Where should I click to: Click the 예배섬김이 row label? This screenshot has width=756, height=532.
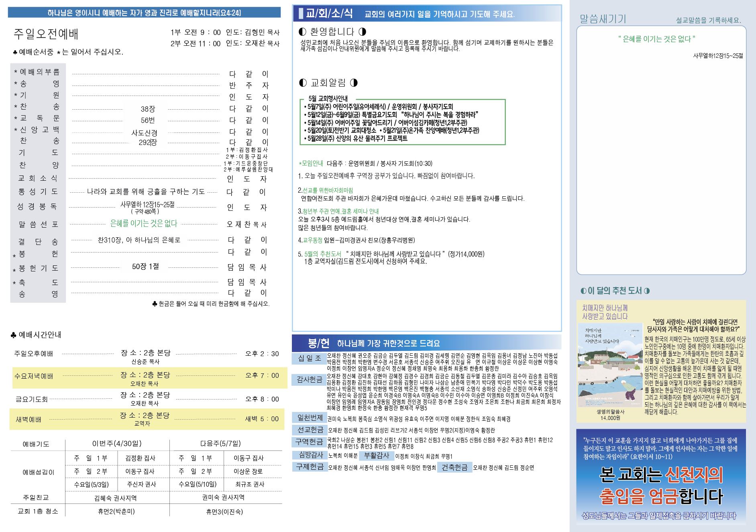[38, 472]
